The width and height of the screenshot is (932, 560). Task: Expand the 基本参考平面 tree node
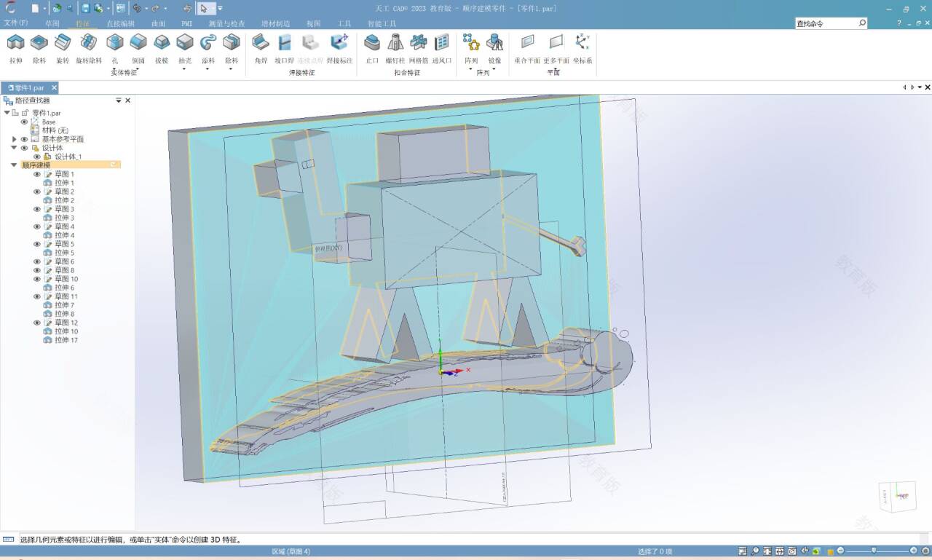click(x=14, y=139)
